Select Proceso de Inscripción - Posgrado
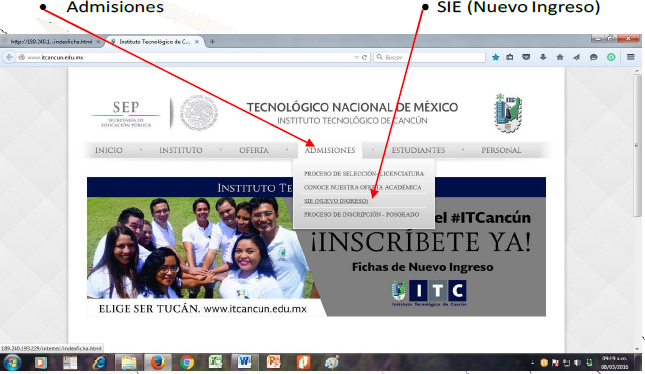The height and width of the screenshot is (374, 645). pyautogui.click(x=362, y=214)
